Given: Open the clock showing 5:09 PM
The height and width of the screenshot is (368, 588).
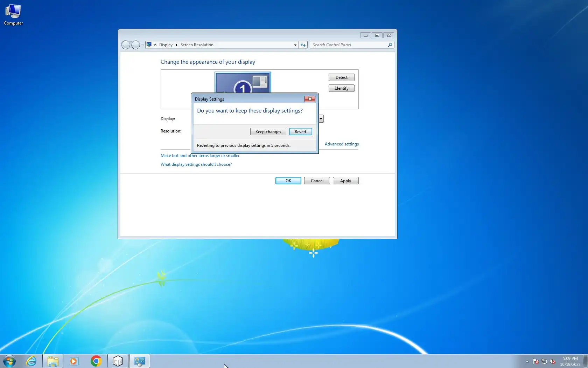Looking at the screenshot, I should 570,361.
